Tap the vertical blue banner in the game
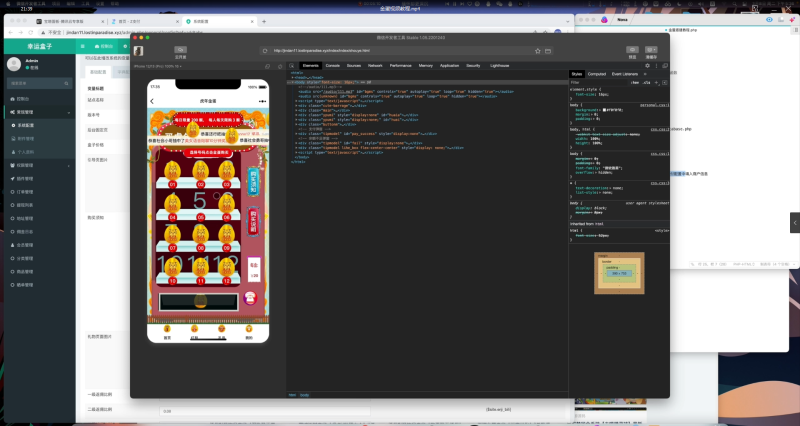 253,182
